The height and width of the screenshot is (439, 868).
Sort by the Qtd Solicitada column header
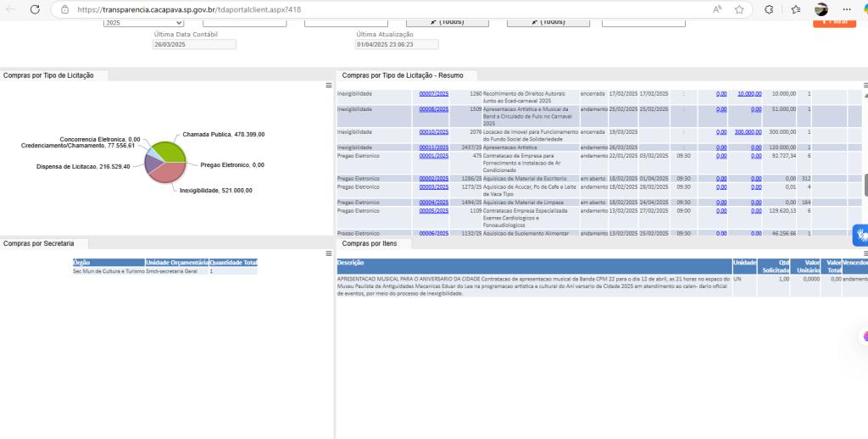coord(773,266)
